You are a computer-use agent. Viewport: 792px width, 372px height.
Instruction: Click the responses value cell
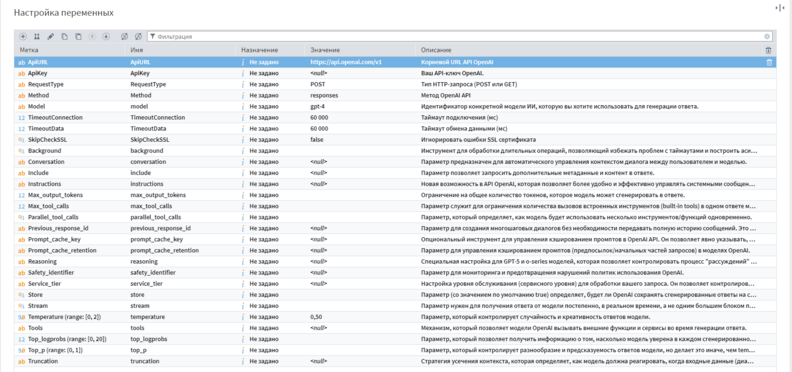coord(324,95)
